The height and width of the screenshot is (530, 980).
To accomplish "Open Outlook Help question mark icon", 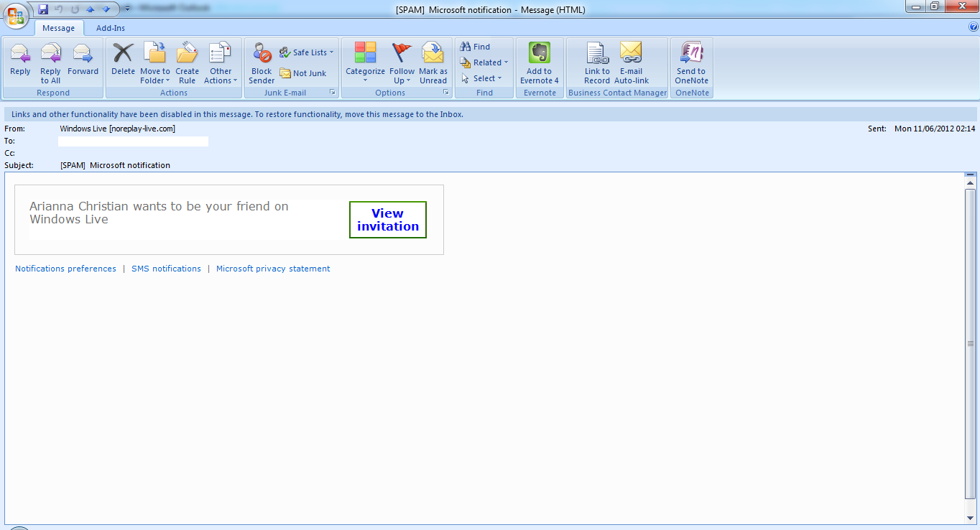I will pos(974,27).
